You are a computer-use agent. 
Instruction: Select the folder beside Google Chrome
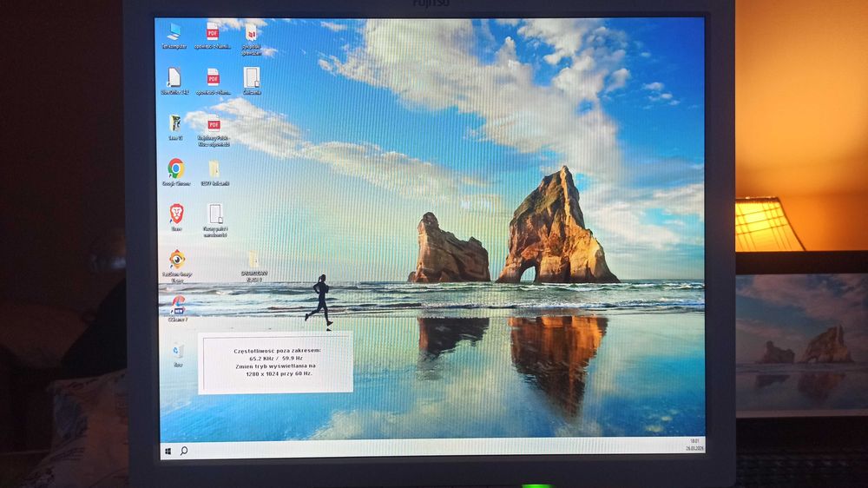pyautogui.click(x=214, y=173)
